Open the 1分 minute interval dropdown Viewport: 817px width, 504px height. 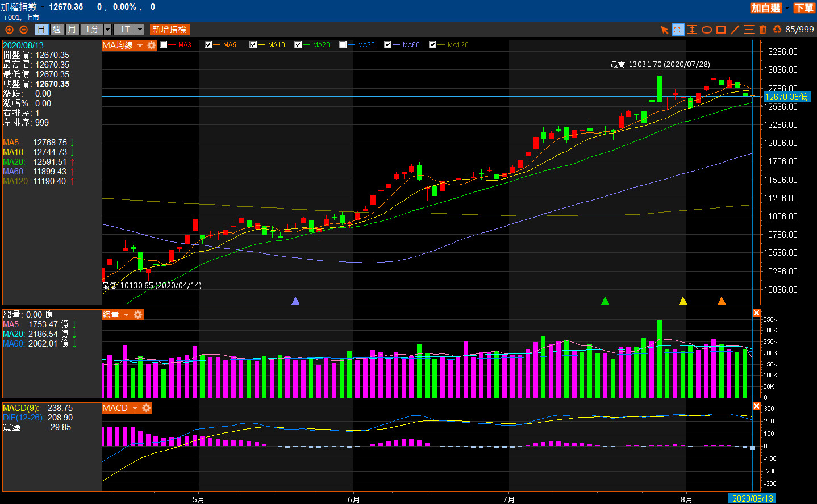click(x=106, y=30)
